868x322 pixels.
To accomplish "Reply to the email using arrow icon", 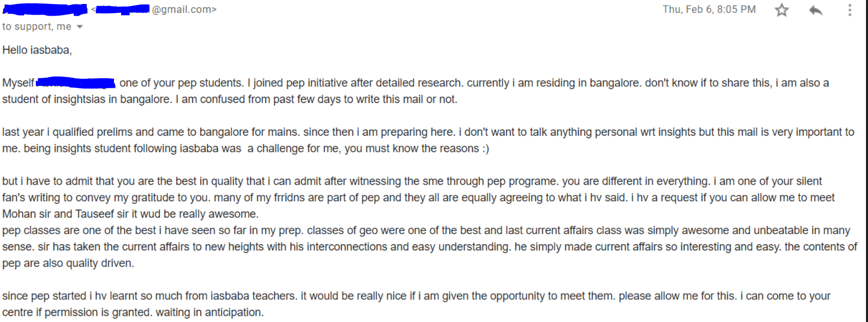I will click(x=816, y=10).
